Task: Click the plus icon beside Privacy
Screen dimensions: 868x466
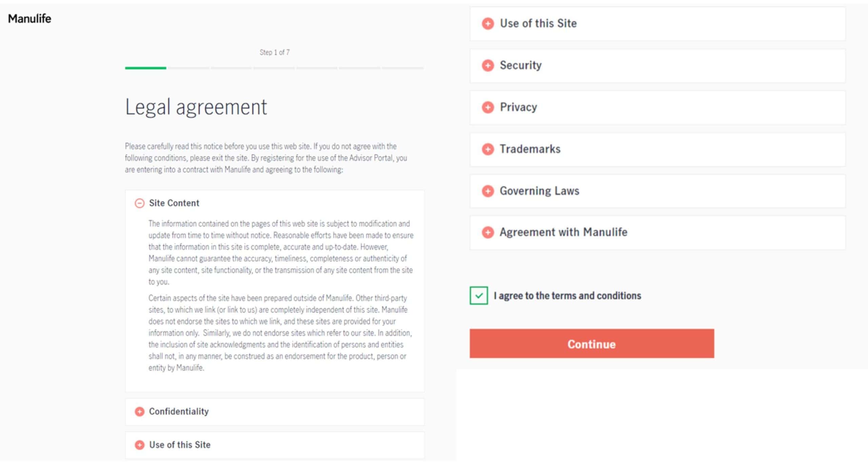Action: (488, 107)
